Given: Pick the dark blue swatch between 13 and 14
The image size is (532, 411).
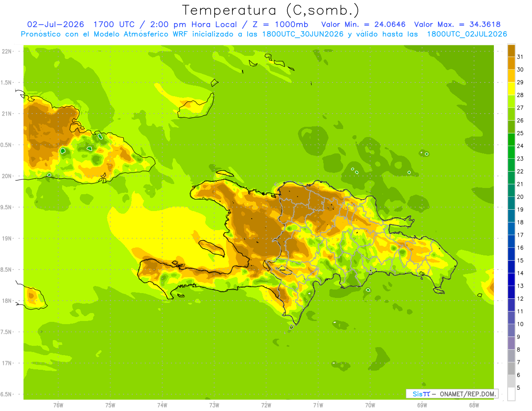Looking at the screenshot, I should click(x=511, y=279).
